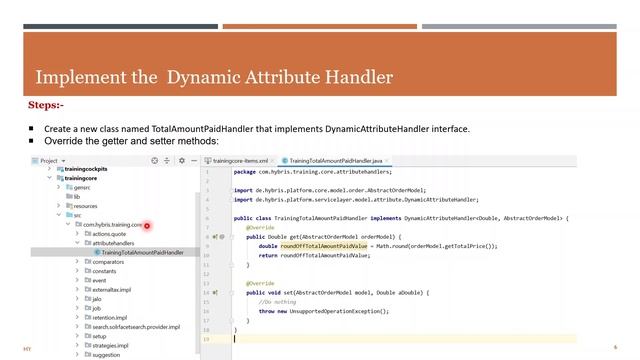Expand the setup package

pyautogui.click(x=77, y=336)
